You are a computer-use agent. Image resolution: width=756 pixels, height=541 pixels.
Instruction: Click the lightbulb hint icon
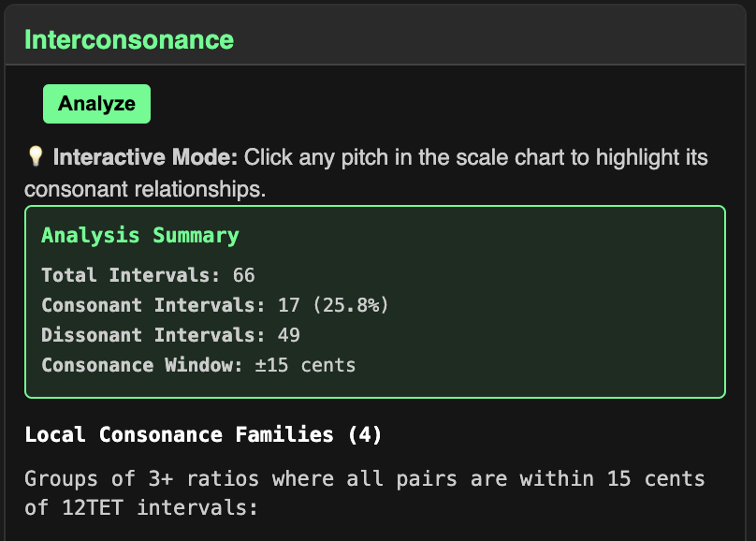(36, 157)
